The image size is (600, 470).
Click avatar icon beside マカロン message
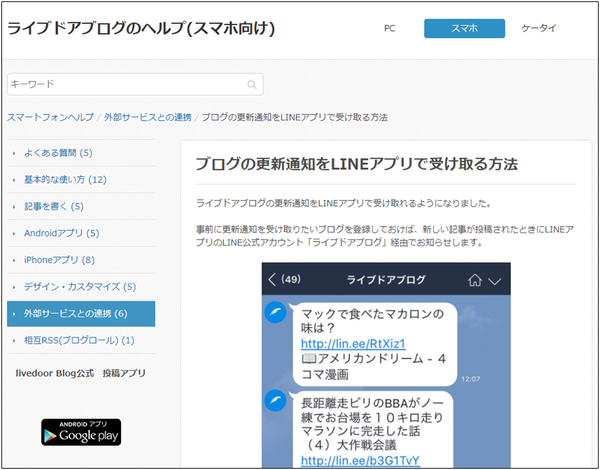275,314
